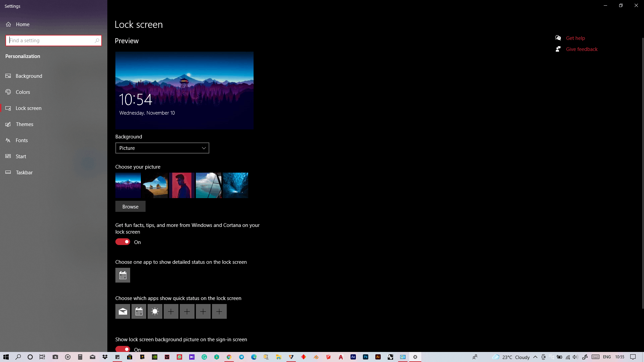Click the Calendar quick status icon
The height and width of the screenshot is (362, 644).
pos(139,311)
